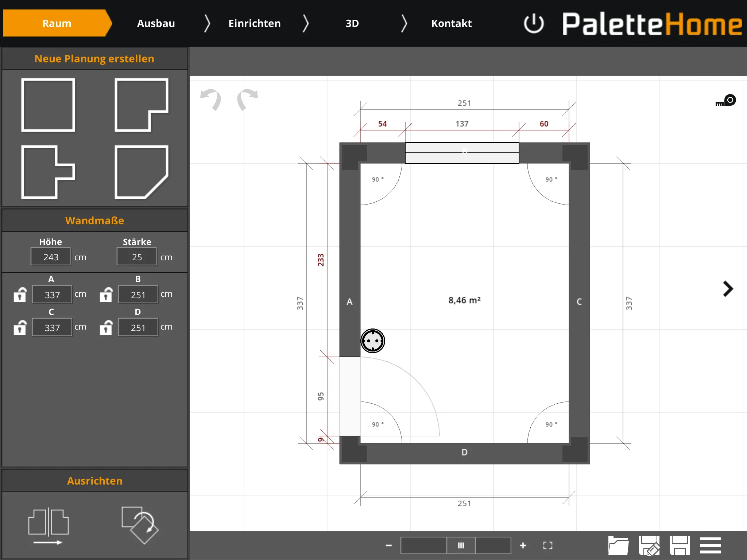Go to the Einrichten step
This screenshot has height=560, width=747.
point(255,23)
